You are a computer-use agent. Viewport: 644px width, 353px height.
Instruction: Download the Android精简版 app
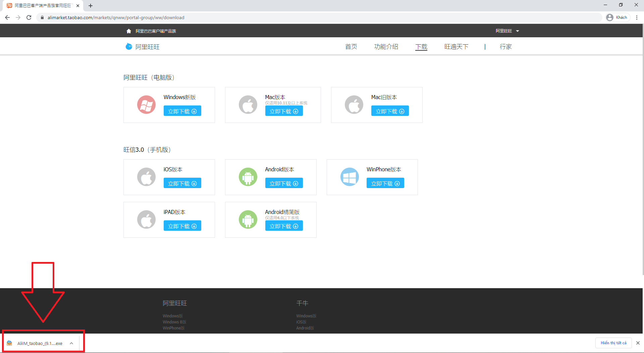tap(284, 226)
